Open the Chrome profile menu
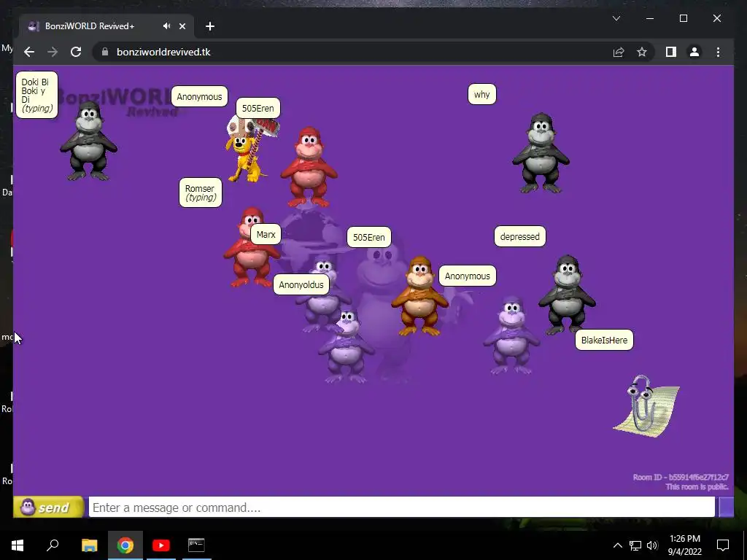 [x=694, y=52]
